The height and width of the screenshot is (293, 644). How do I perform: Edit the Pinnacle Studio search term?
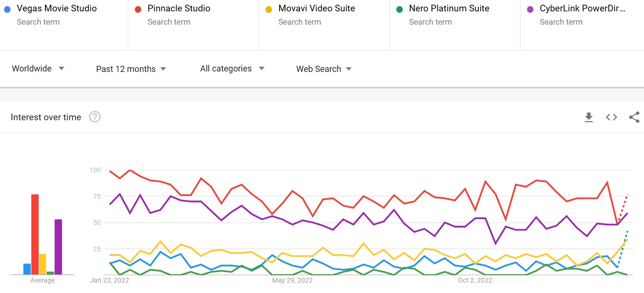[179, 9]
